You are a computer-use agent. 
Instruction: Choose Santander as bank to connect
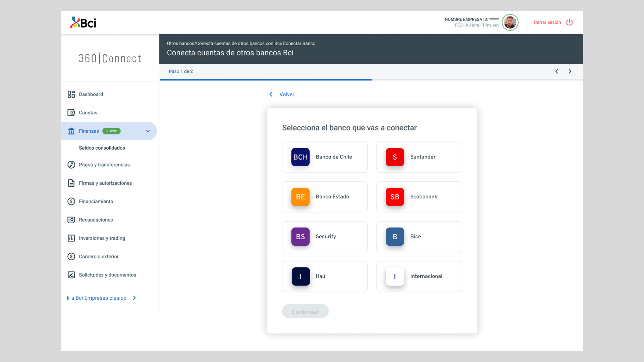coord(419,157)
